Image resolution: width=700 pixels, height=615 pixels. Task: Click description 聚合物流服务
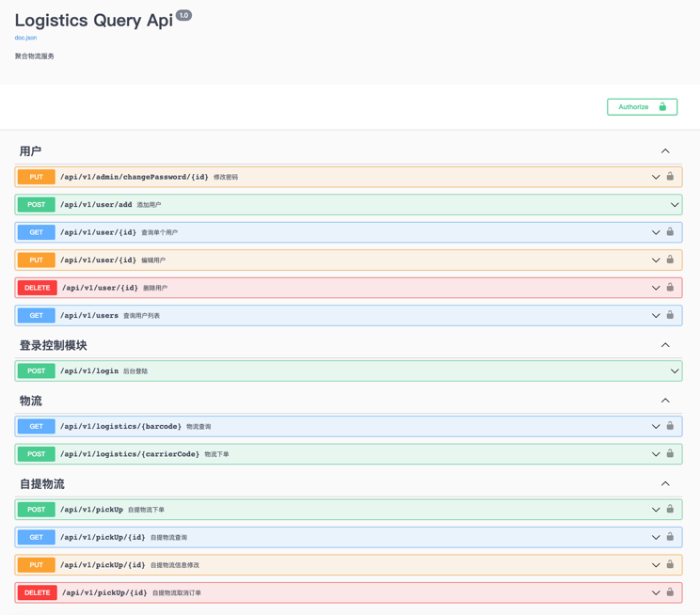(x=35, y=56)
